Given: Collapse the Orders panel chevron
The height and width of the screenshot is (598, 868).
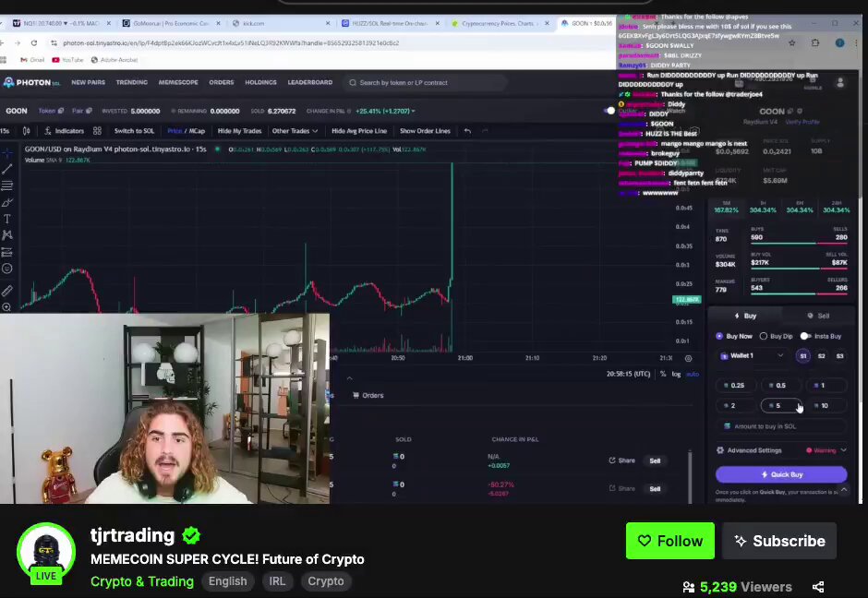Looking at the screenshot, I should (x=349, y=379).
